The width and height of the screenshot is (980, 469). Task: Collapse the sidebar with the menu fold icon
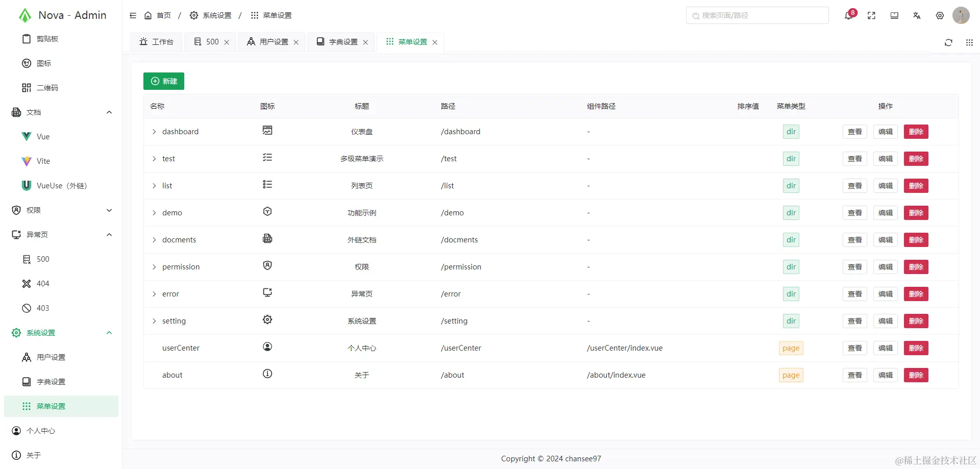coord(133,15)
